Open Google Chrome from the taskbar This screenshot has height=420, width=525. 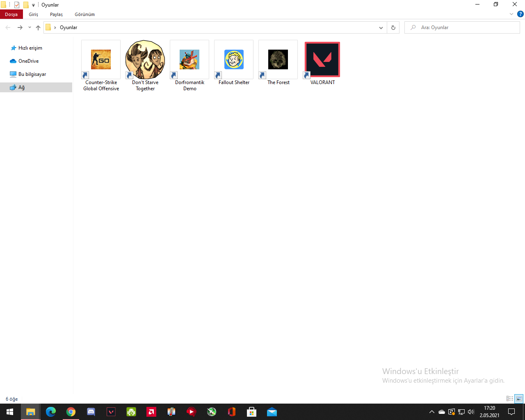pos(71,412)
